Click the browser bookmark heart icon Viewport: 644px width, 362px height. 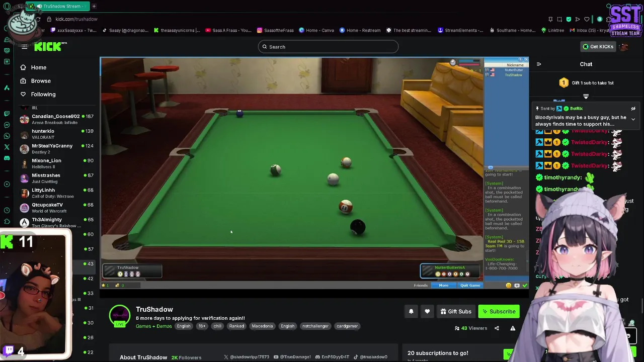[587, 19]
